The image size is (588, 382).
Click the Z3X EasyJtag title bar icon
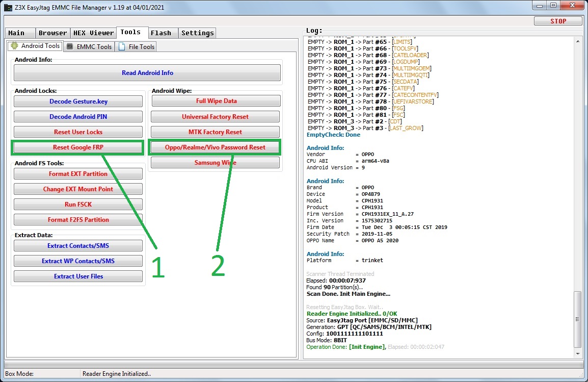8,7
